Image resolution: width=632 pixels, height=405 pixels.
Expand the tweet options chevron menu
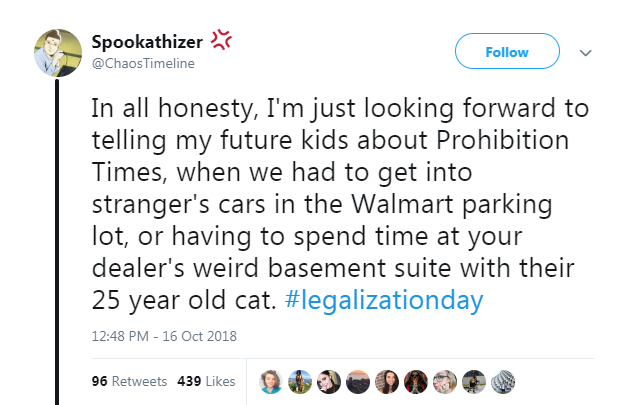tap(586, 52)
